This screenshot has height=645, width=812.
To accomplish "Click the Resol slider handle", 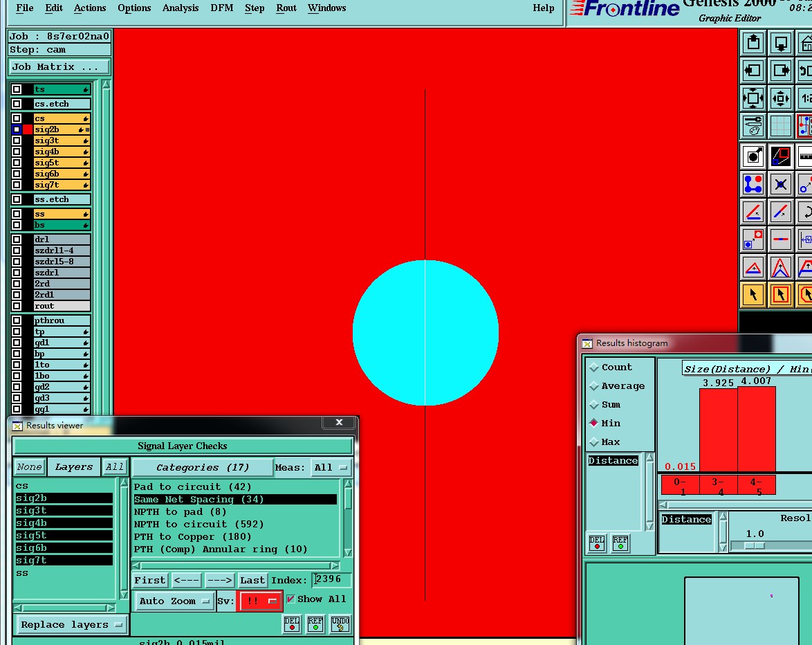I will tap(754, 545).
